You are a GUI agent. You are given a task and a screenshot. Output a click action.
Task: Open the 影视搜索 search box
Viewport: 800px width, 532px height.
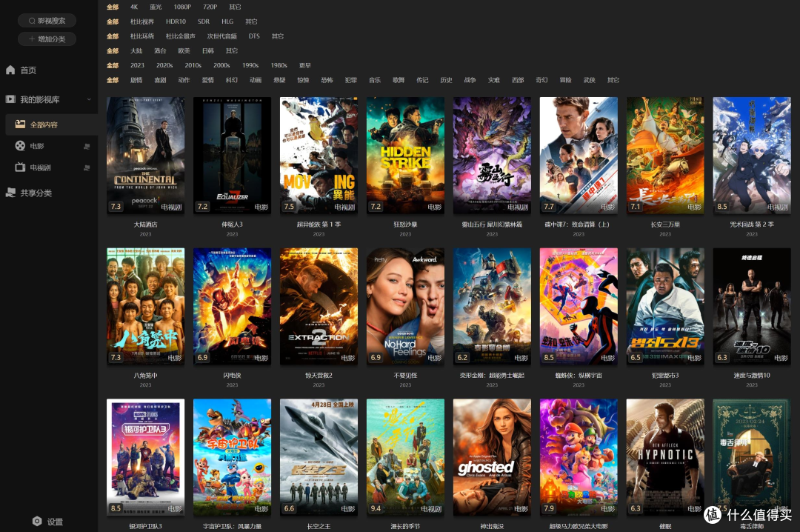pyautogui.click(x=47, y=21)
